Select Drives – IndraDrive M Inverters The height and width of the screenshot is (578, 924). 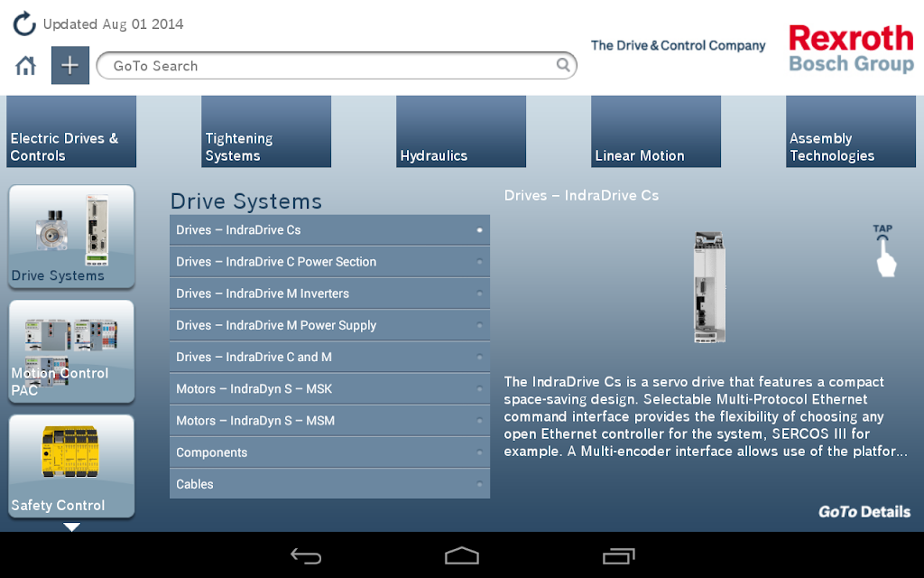click(x=330, y=294)
